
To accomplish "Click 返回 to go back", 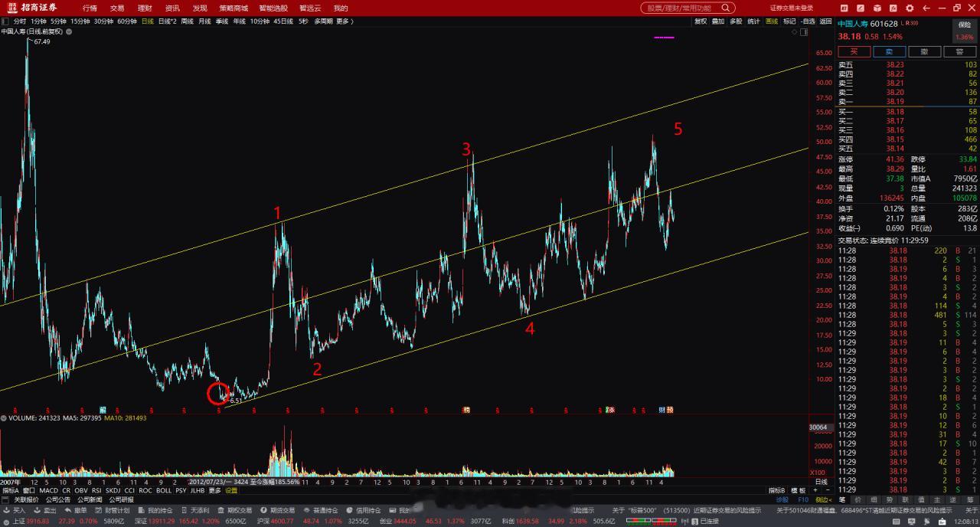I will 825,21.
